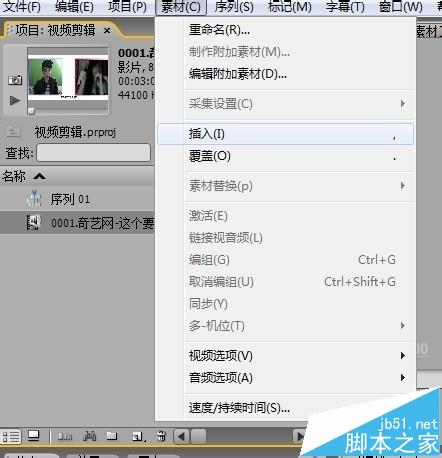
Task: Open the 序列(S) menu
Action: click(x=234, y=7)
